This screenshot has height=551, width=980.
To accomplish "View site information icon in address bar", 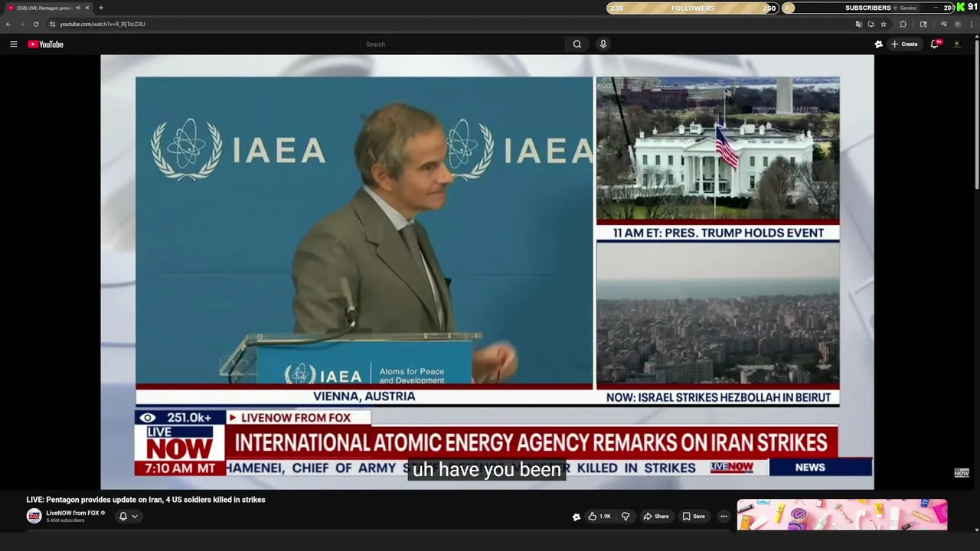I will pos(52,24).
